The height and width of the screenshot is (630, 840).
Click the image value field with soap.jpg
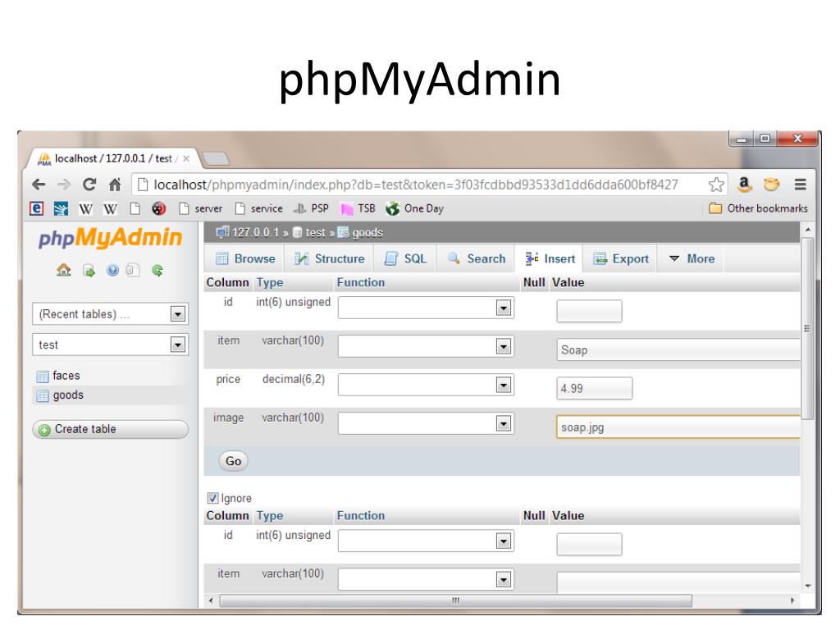[678, 427]
